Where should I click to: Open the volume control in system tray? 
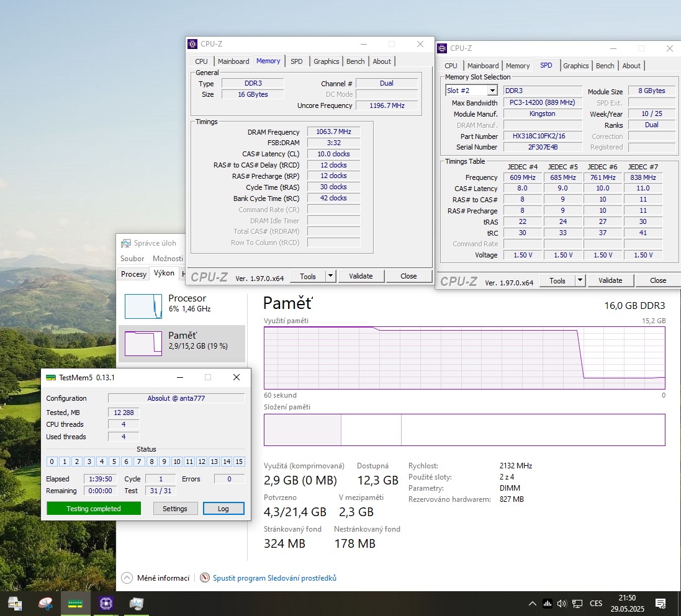(x=562, y=603)
